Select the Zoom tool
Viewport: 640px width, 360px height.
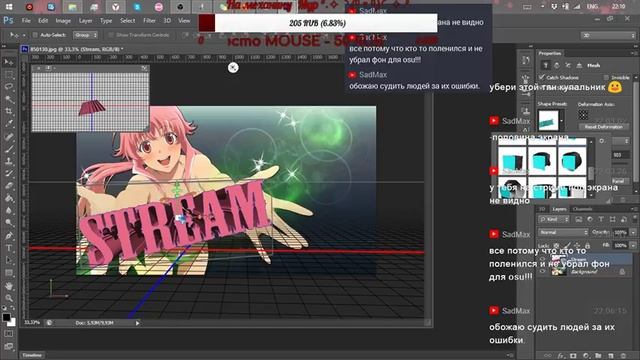coord(8,298)
